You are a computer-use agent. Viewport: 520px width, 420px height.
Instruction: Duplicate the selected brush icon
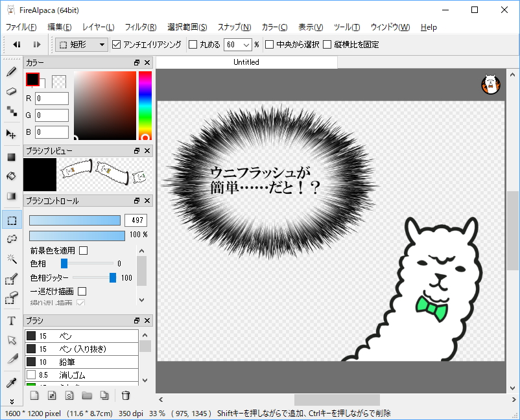[x=104, y=395]
